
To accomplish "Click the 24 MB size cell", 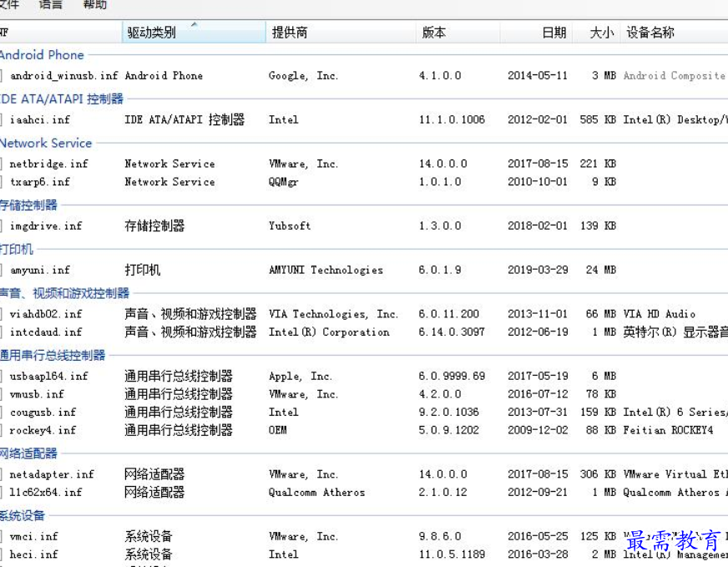I will click(x=601, y=271).
